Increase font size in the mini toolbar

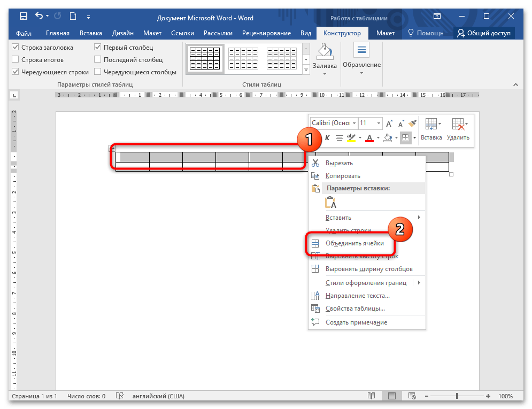pyautogui.click(x=389, y=124)
